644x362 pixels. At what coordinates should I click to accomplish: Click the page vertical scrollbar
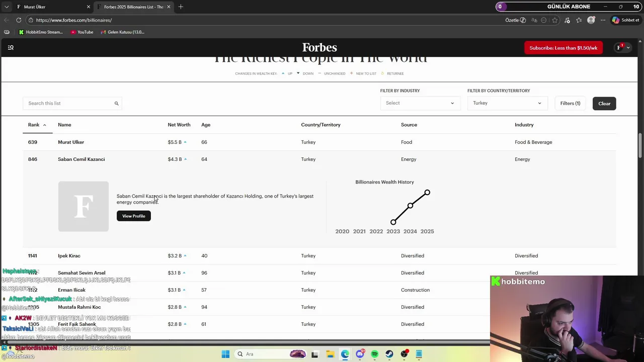click(x=640, y=146)
